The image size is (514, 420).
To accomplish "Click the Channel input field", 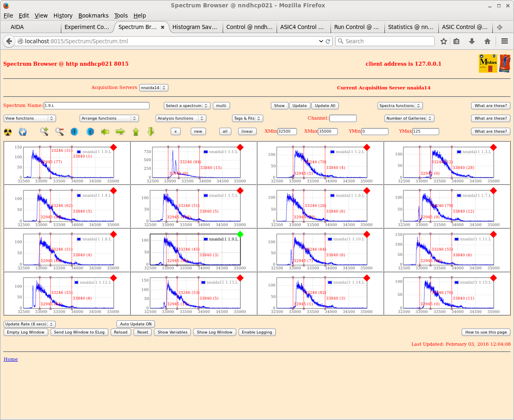I will [343, 118].
